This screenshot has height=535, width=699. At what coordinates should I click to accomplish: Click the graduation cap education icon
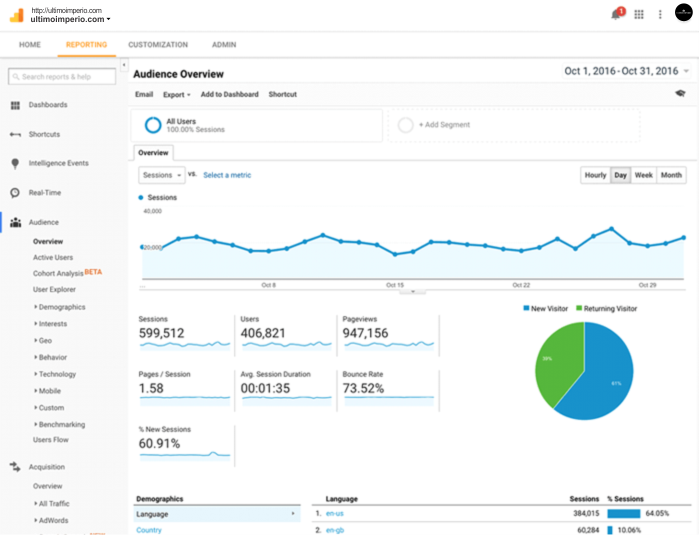[680, 94]
